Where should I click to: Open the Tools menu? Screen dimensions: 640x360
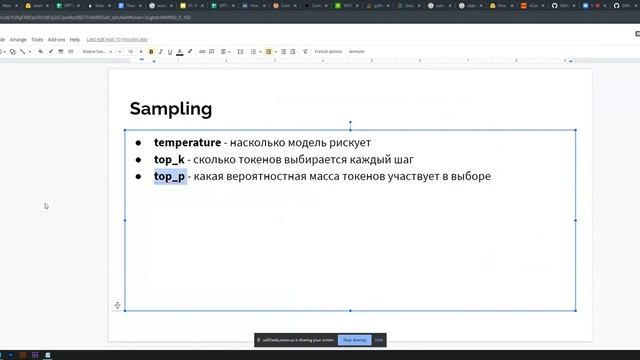(37, 40)
